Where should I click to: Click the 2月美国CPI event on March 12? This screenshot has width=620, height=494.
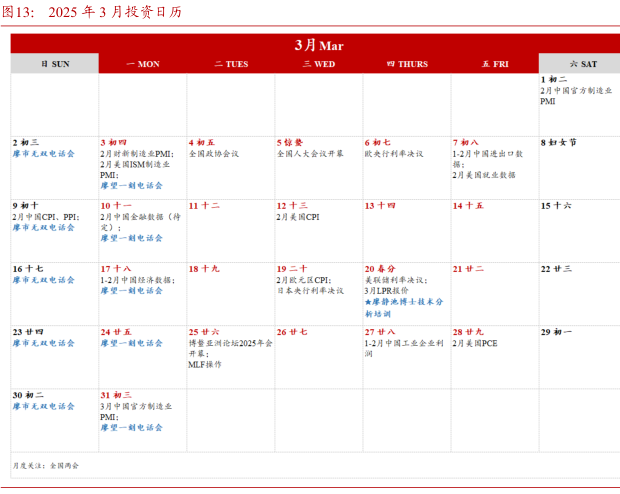pyautogui.click(x=298, y=217)
